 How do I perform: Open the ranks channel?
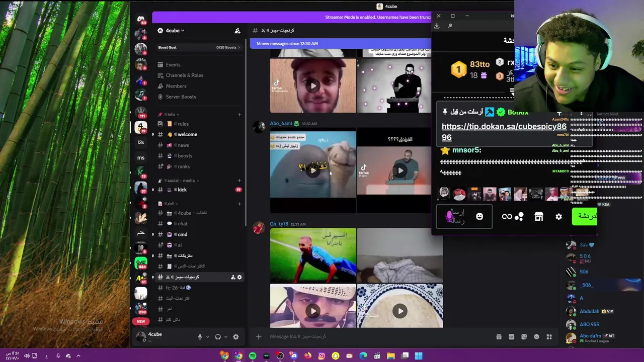[x=183, y=166]
